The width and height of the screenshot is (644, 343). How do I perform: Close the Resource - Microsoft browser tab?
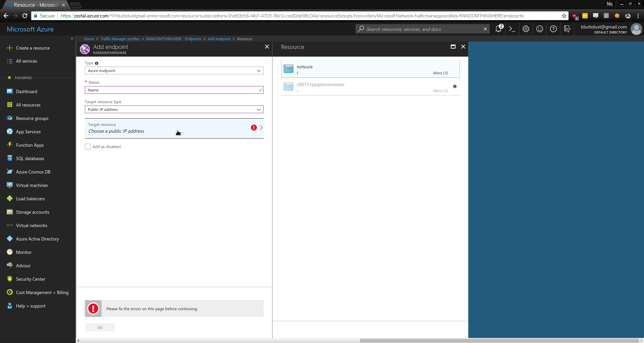63,5
